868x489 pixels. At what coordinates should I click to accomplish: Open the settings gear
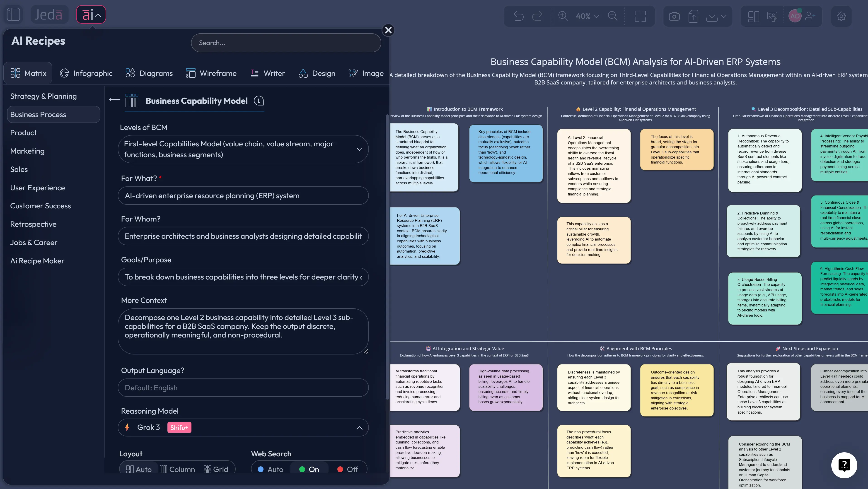click(x=841, y=16)
